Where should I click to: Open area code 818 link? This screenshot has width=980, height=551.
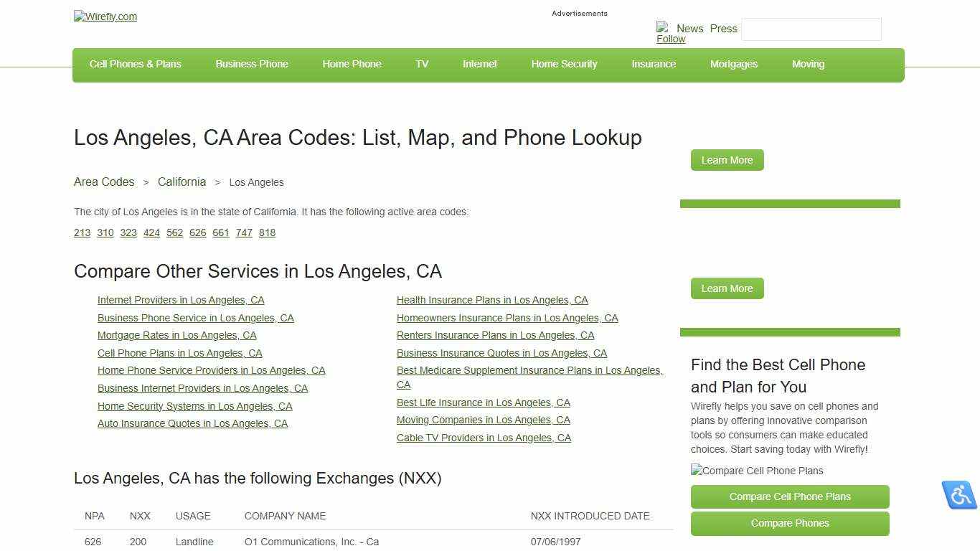[267, 232]
